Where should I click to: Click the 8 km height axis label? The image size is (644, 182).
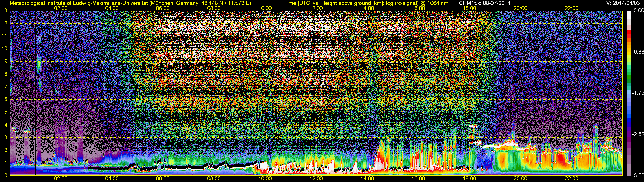point(6,74)
